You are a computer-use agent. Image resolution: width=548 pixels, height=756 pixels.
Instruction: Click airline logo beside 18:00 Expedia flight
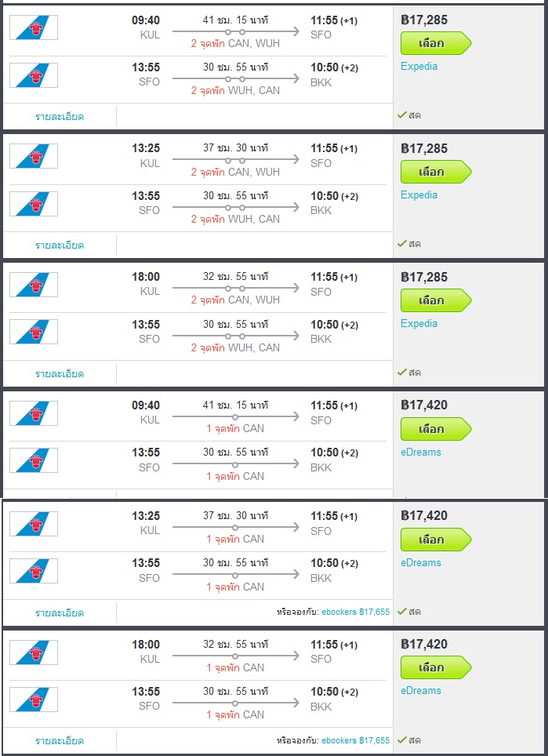(34, 285)
